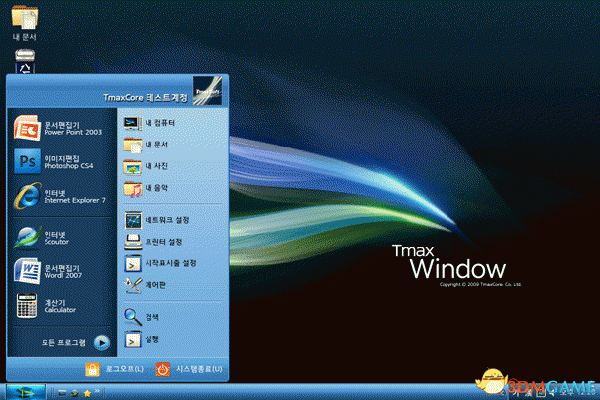Launch Word 2007 document editor
This screenshot has width=600, height=400.
48,271
